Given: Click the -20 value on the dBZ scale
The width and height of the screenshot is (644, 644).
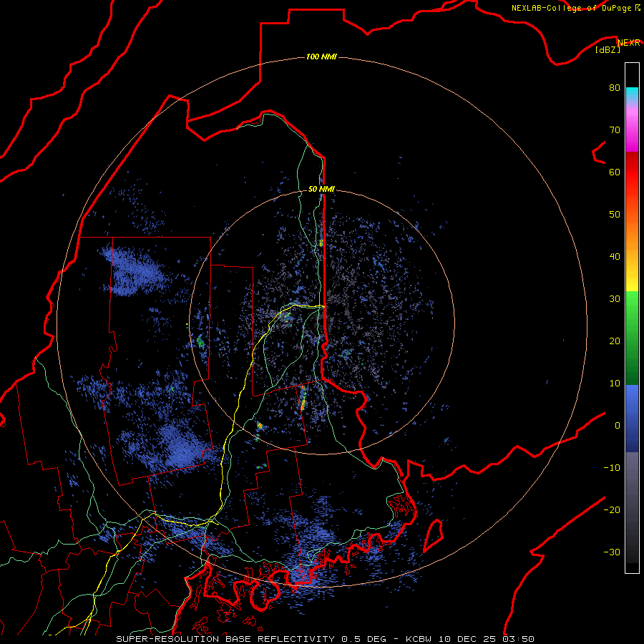Looking at the screenshot, I should pos(612,510).
